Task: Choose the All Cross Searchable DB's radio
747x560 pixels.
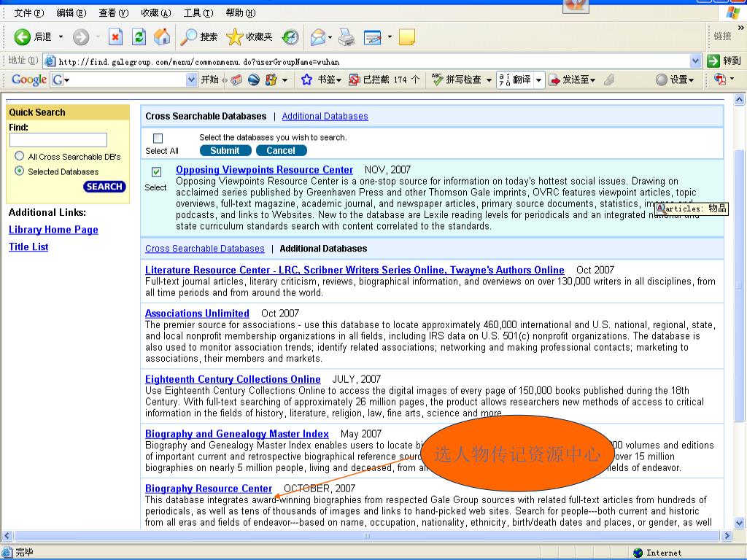Action: [x=19, y=156]
